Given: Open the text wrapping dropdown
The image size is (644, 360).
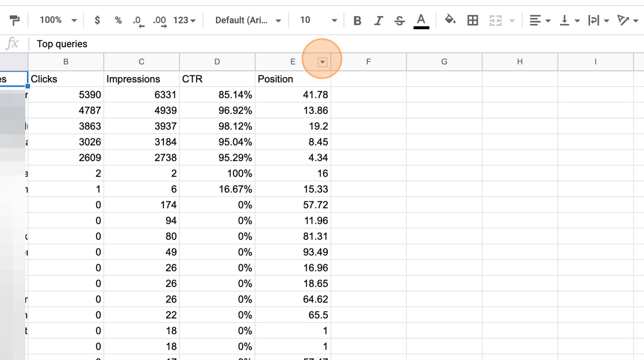Looking at the screenshot, I should 598,20.
